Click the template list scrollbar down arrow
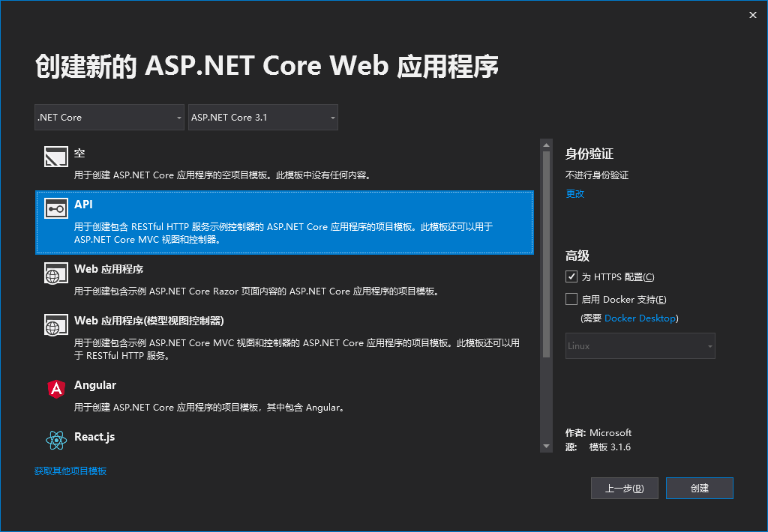This screenshot has width=768, height=532. [547, 447]
